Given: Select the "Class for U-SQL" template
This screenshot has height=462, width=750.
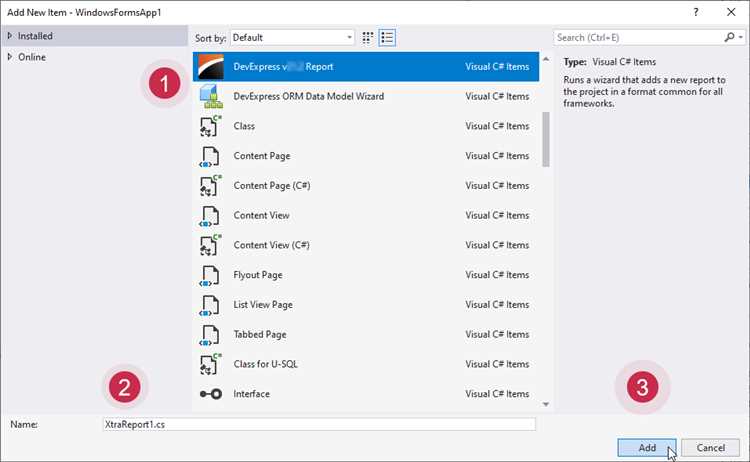Looking at the screenshot, I should click(366, 364).
